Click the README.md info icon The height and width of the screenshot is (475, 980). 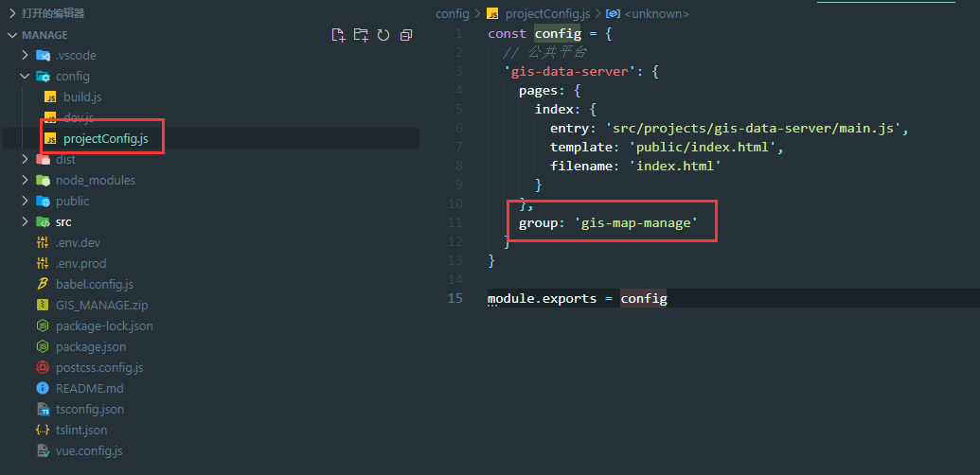pos(43,388)
